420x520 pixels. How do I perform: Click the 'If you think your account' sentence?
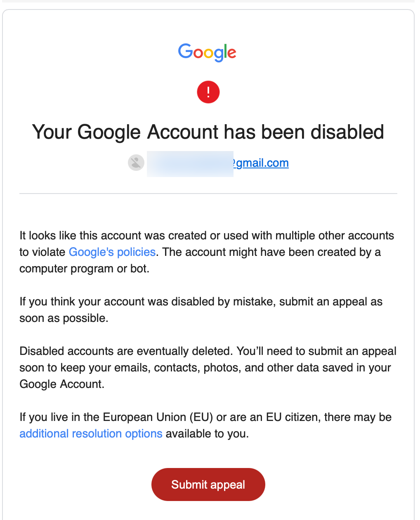201,302
